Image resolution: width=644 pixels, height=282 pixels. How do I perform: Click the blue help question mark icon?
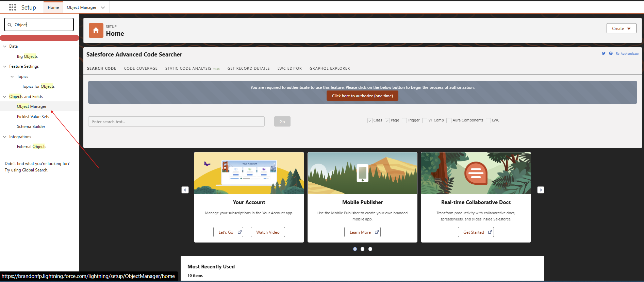coord(611,53)
